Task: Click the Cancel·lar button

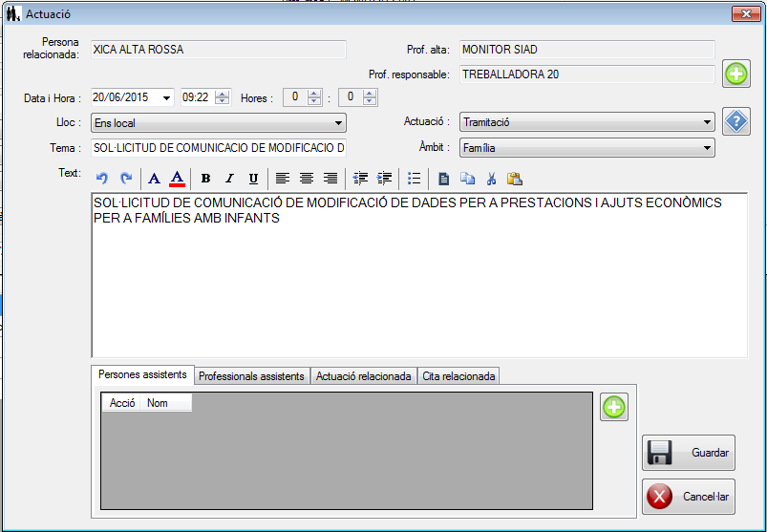Action: (688, 497)
